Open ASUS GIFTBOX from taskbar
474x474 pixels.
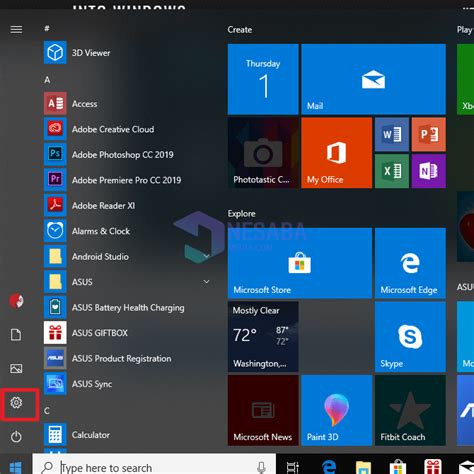433,466
